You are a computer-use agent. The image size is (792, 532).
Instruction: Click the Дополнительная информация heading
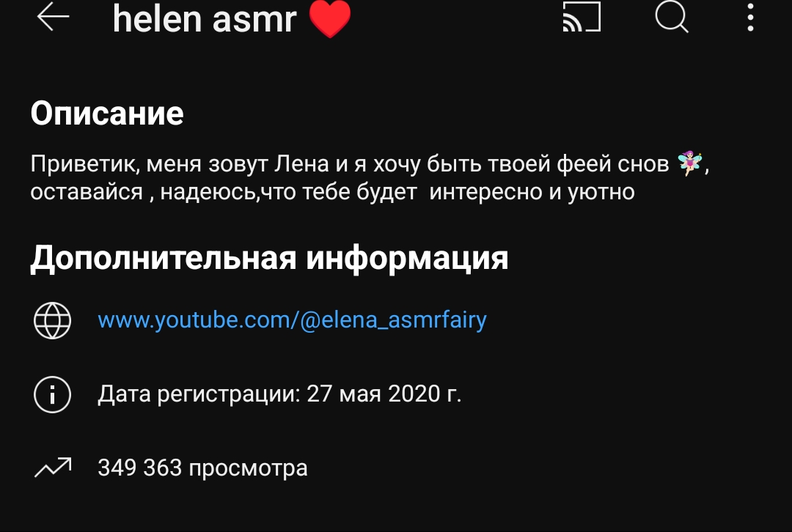pos(269,259)
